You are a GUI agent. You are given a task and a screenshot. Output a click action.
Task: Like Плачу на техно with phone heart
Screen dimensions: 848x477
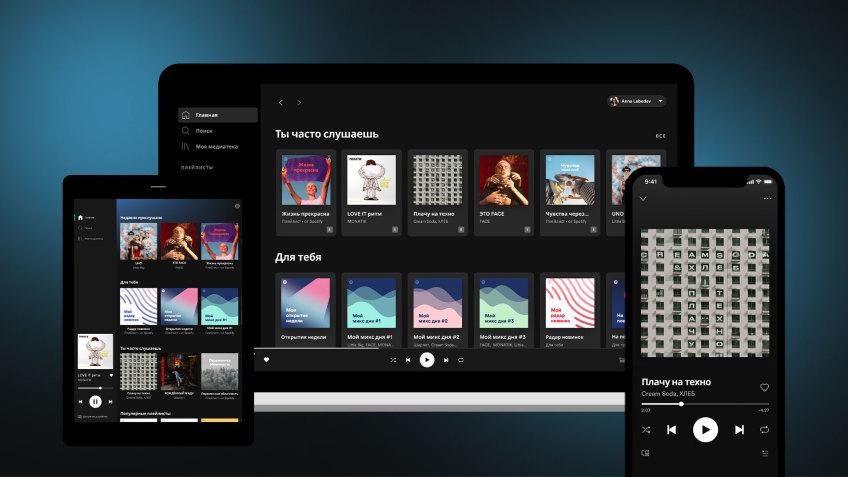[764, 387]
